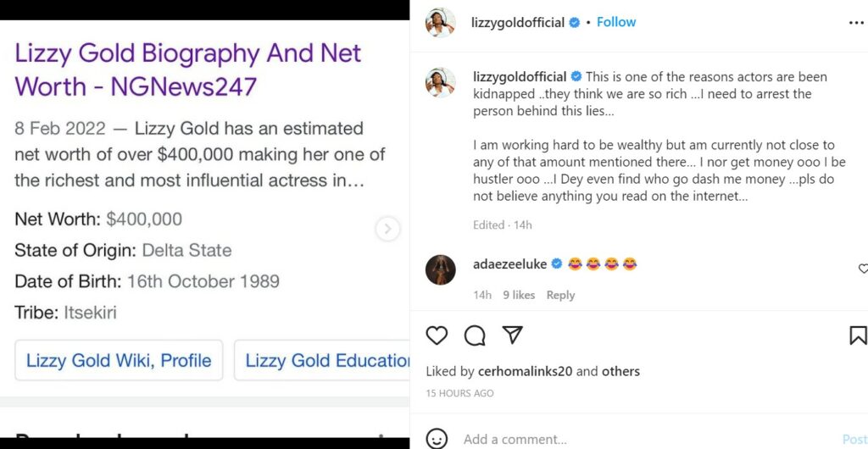Save the post with the bookmark icon
This screenshot has width=868, height=449.
coord(858,335)
